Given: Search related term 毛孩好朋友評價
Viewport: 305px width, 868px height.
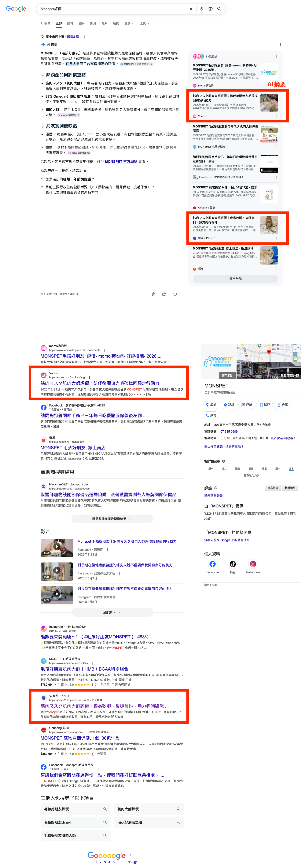Looking at the screenshot, I should pos(75,809).
